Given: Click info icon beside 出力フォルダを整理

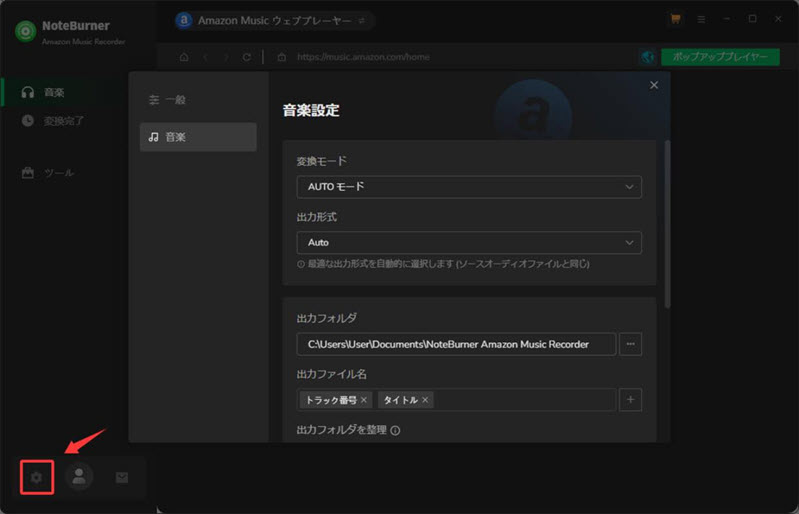Looking at the screenshot, I should (395, 430).
